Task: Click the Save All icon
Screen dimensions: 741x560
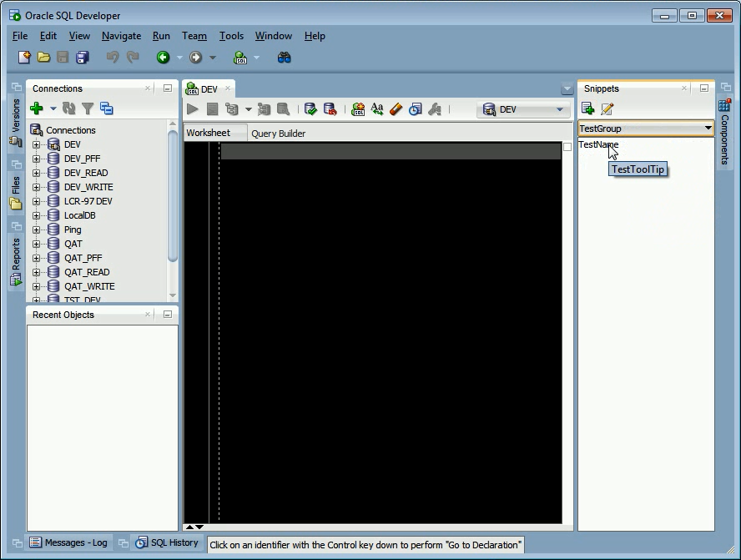Action: [x=83, y=58]
